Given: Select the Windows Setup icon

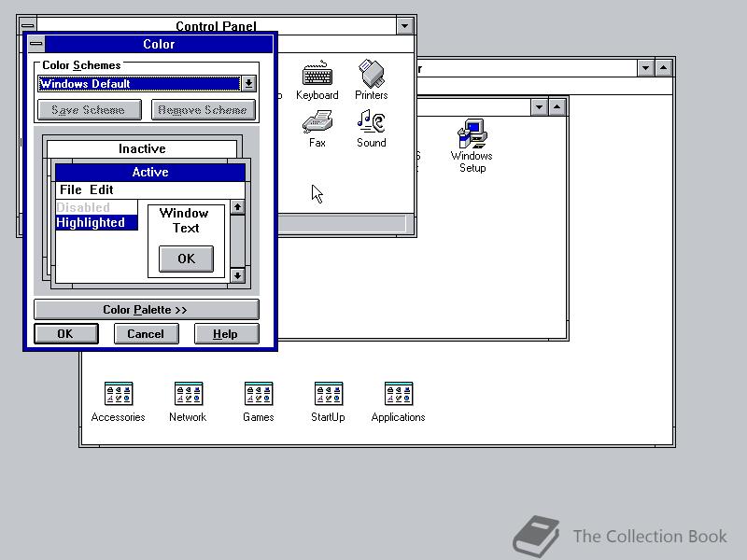Looking at the screenshot, I should point(472,146).
